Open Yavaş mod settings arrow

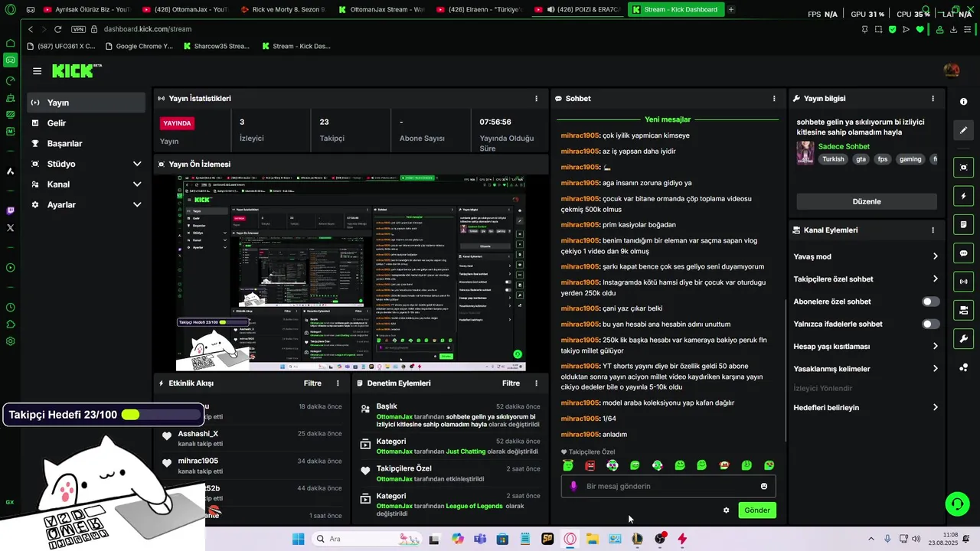click(x=935, y=257)
